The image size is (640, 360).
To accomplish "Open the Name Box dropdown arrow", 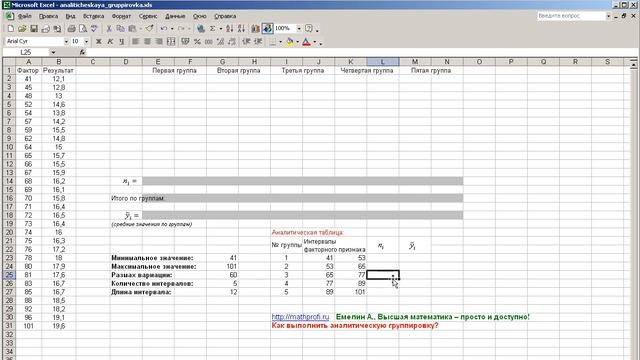I will tap(53, 52).
